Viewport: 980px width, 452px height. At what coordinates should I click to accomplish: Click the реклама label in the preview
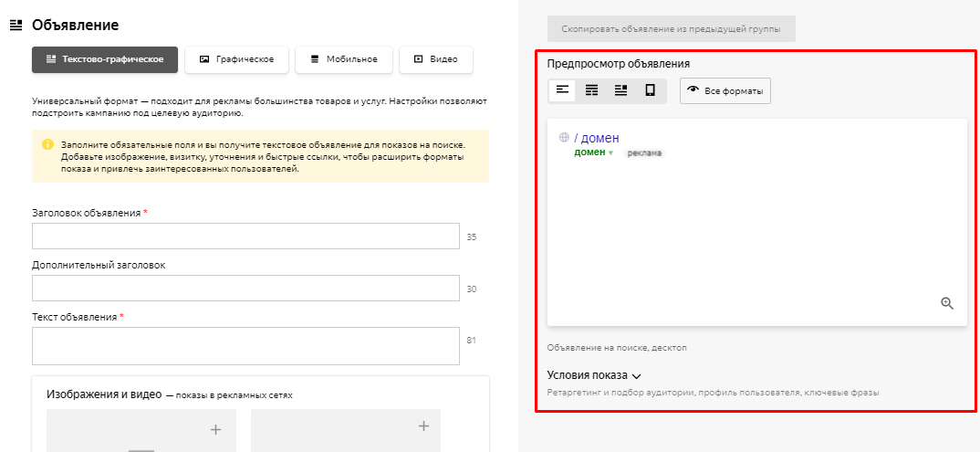(644, 153)
